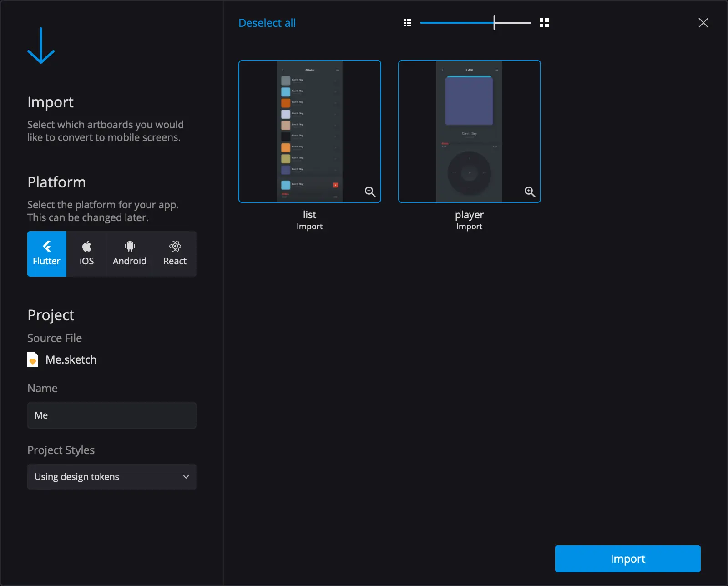Click the blue Import button
The image size is (728, 586).
point(628,559)
